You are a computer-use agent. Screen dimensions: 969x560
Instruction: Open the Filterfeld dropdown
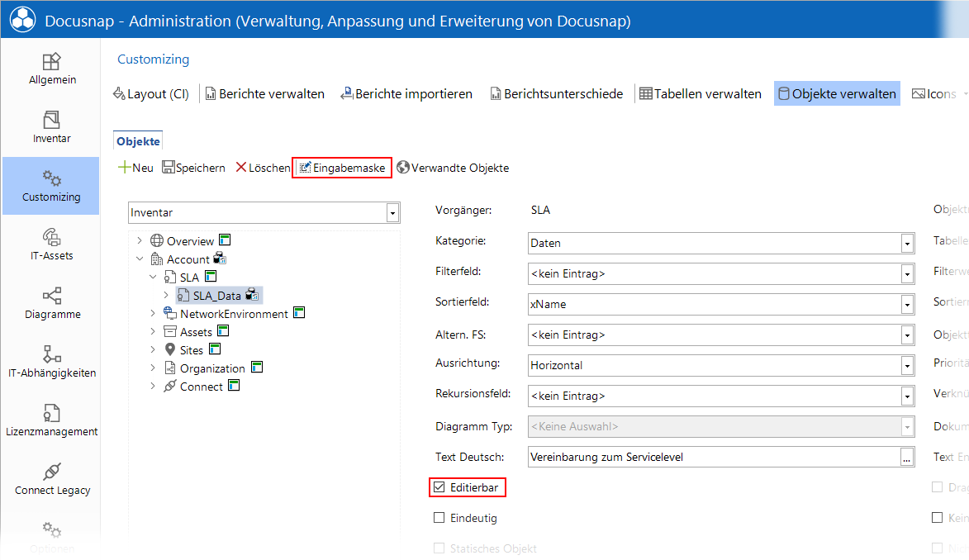click(907, 274)
